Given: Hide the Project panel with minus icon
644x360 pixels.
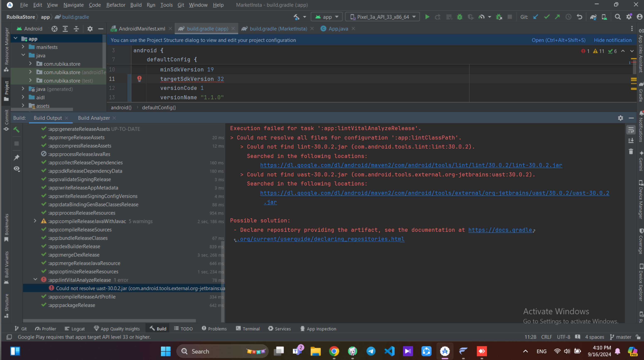Looking at the screenshot, I should coord(101,29).
